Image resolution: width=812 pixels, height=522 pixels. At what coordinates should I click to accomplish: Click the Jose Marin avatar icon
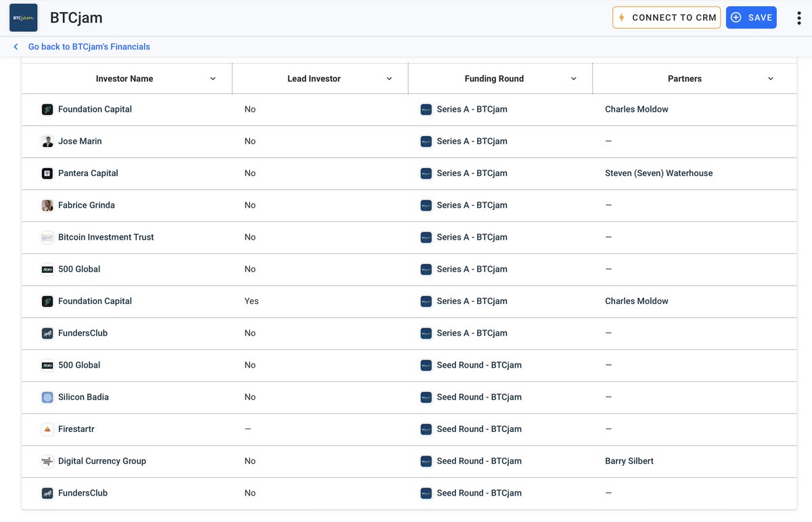[x=47, y=142]
